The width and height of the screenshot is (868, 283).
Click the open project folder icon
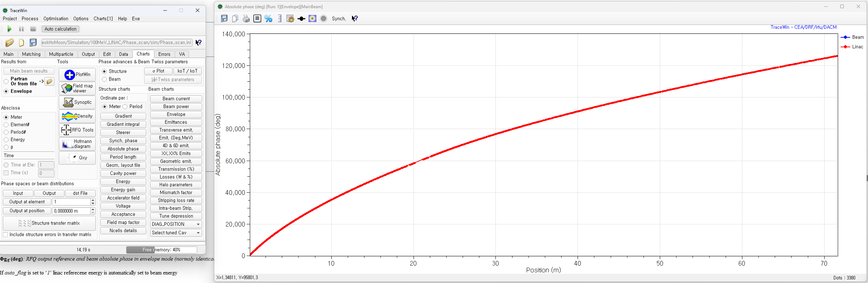pyautogui.click(x=10, y=43)
